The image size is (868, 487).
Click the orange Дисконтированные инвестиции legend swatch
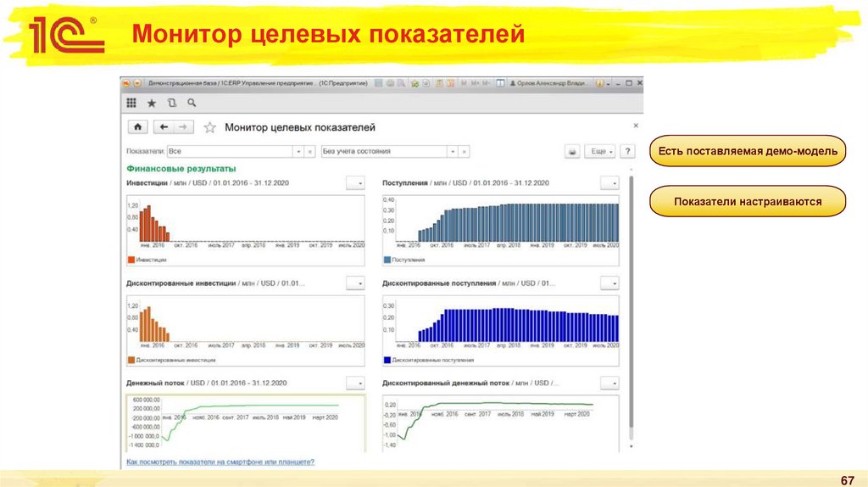point(131,360)
